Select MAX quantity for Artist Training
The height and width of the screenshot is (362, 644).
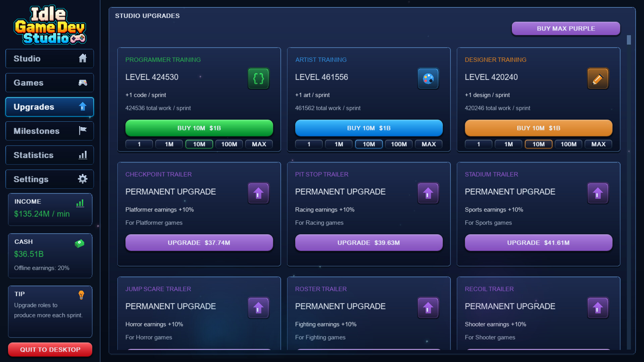tap(429, 144)
